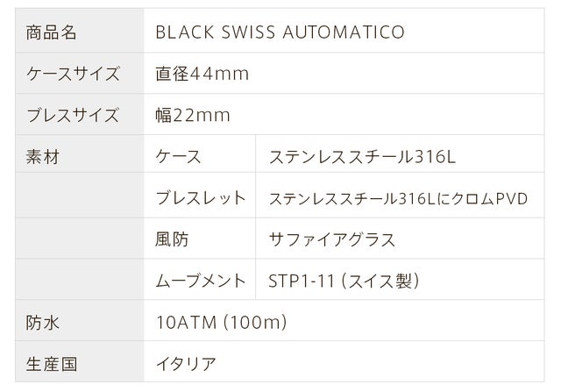This screenshot has width=561, height=392.
Task: Select the イタリア value cell
Action: tap(185, 363)
